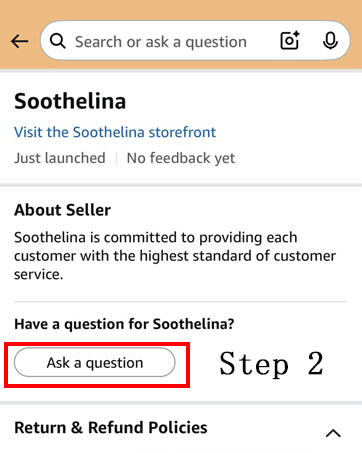This screenshot has width=362, height=453.
Task: Click the 'Step 2' annotation label
Action: [271, 364]
